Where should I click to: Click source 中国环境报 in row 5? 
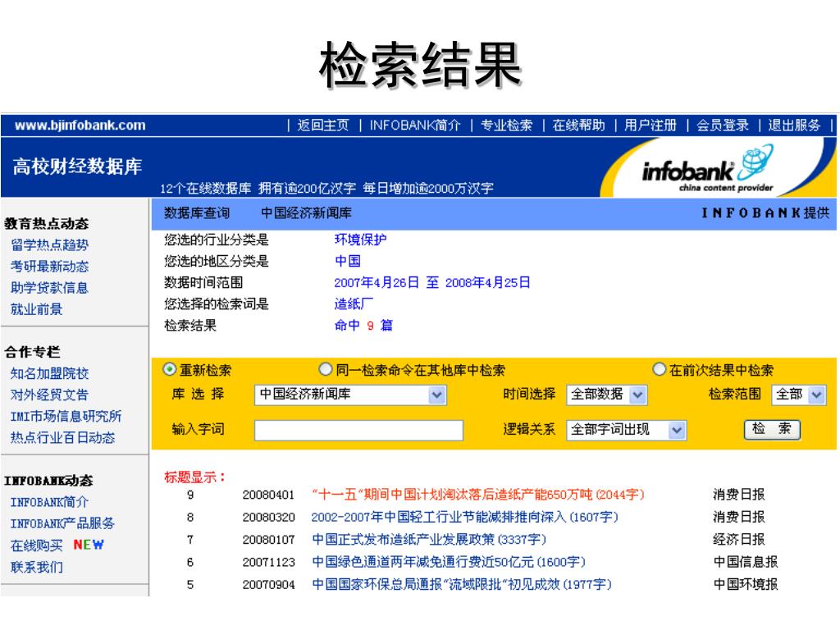click(745, 584)
